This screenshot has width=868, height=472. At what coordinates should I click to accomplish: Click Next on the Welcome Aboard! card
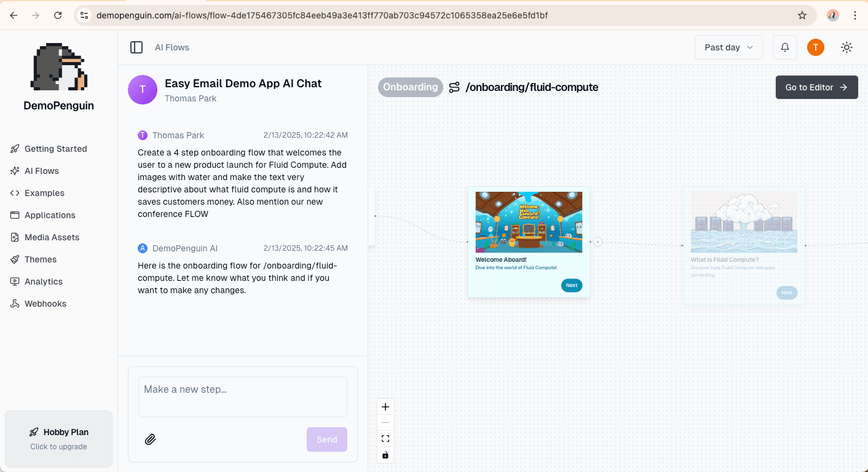coord(572,285)
